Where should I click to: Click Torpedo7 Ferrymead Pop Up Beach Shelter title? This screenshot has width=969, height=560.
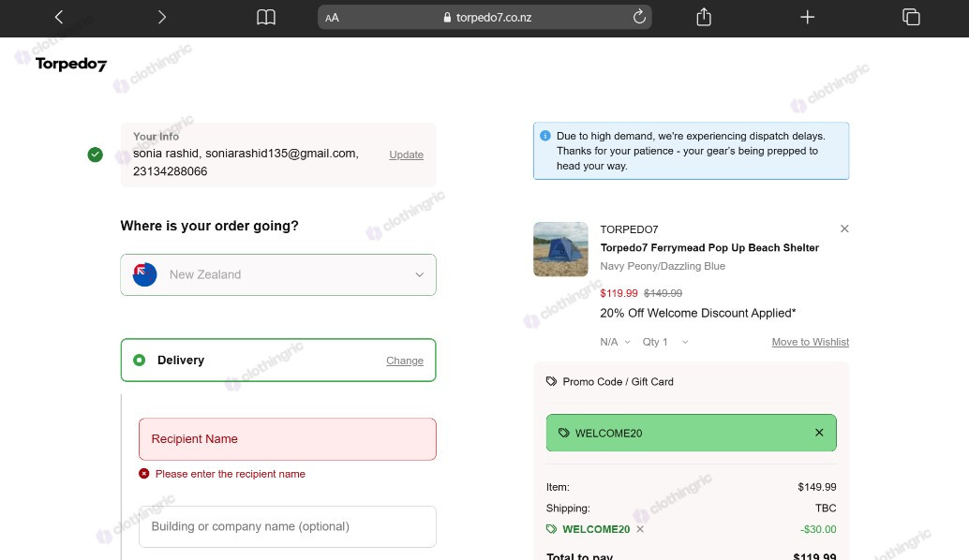pyautogui.click(x=709, y=247)
